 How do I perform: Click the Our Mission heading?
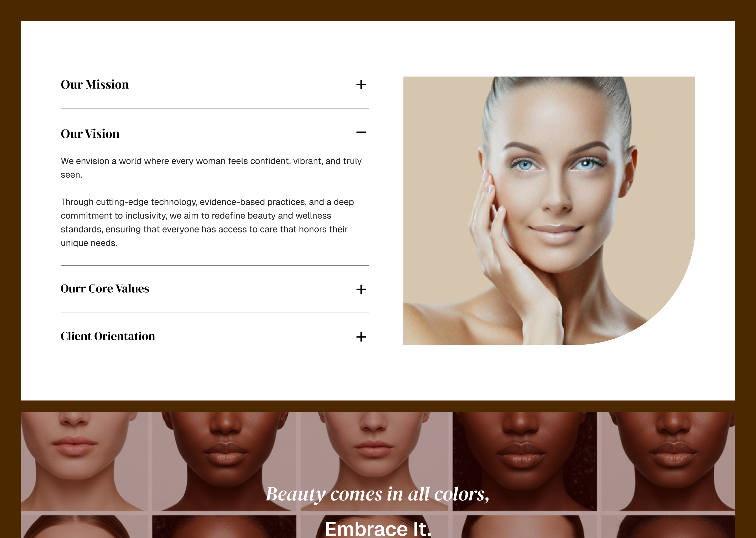95,85
